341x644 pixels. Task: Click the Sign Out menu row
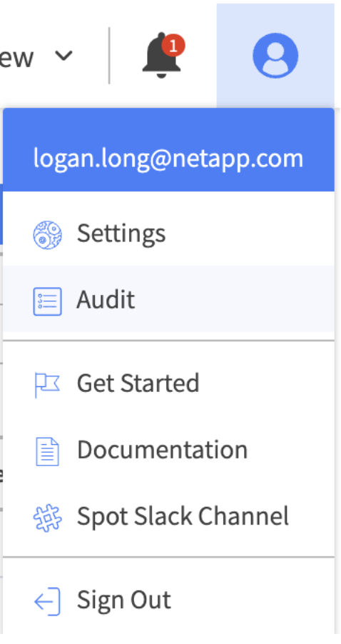click(x=168, y=600)
